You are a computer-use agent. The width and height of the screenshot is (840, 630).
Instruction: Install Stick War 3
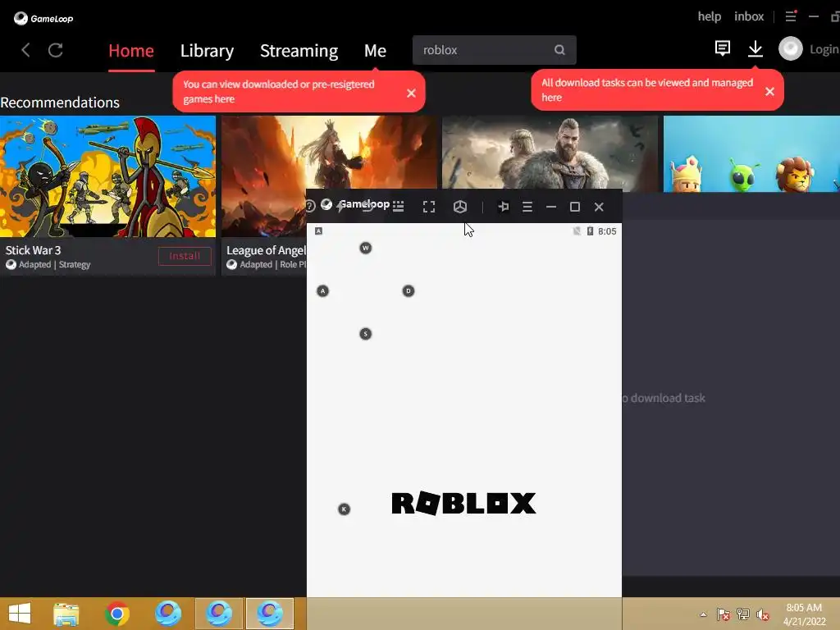point(185,256)
